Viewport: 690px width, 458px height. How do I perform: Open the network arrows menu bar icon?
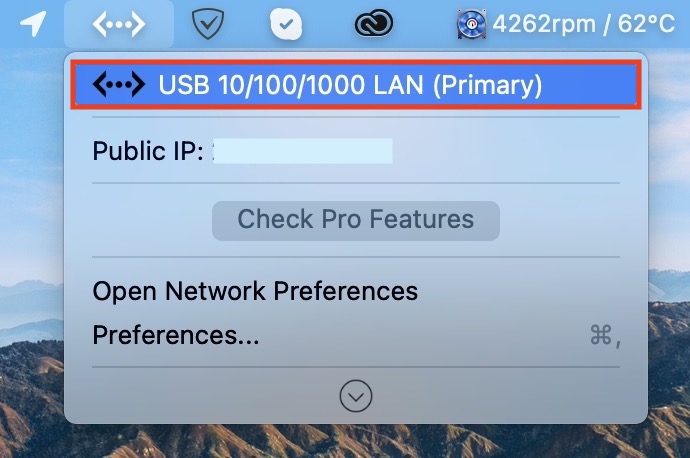(x=119, y=24)
